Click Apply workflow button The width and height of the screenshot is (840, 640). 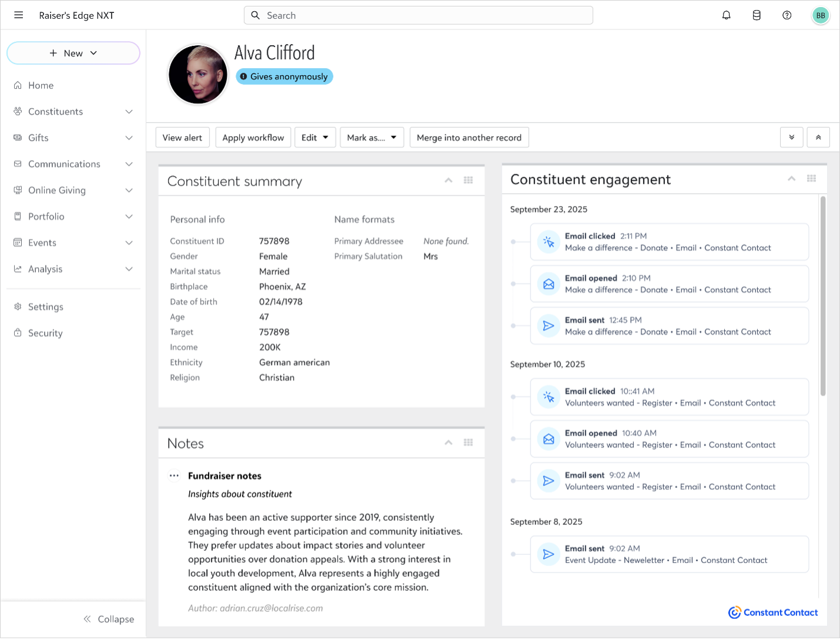(253, 137)
